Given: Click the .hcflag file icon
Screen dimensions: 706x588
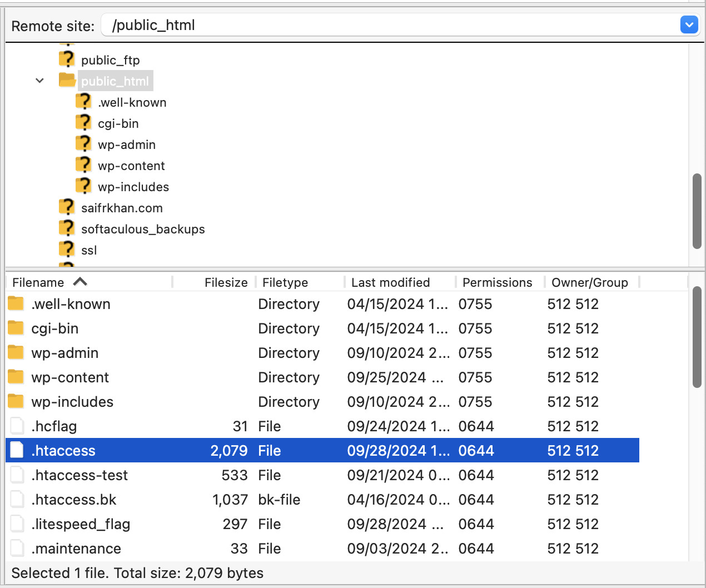Looking at the screenshot, I should click(x=17, y=426).
